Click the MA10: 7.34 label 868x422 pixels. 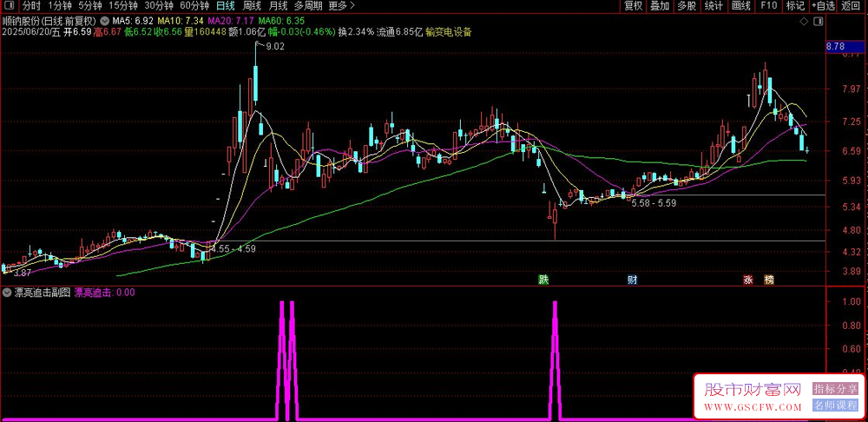click(x=181, y=21)
